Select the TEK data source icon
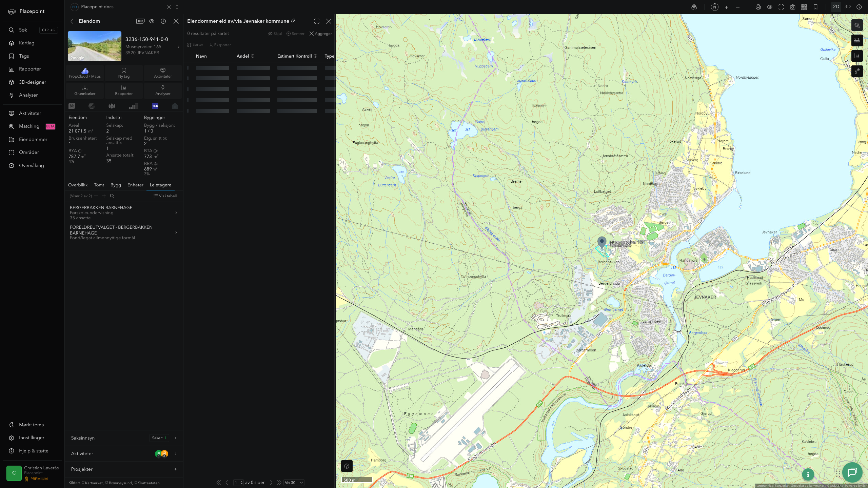Viewport: 868px width, 488px height. (x=155, y=106)
